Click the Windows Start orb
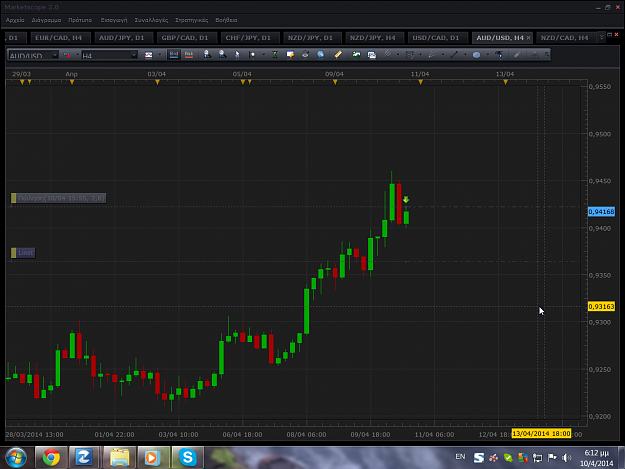 tap(16, 457)
